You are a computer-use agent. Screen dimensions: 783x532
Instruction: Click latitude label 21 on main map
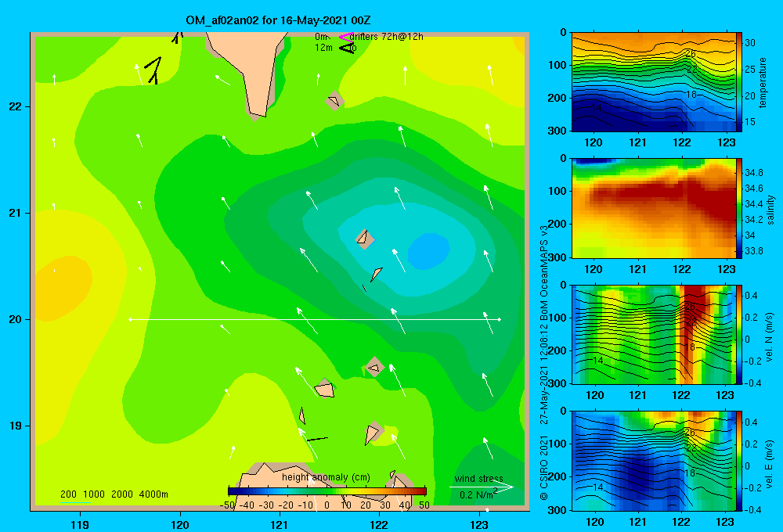point(16,213)
